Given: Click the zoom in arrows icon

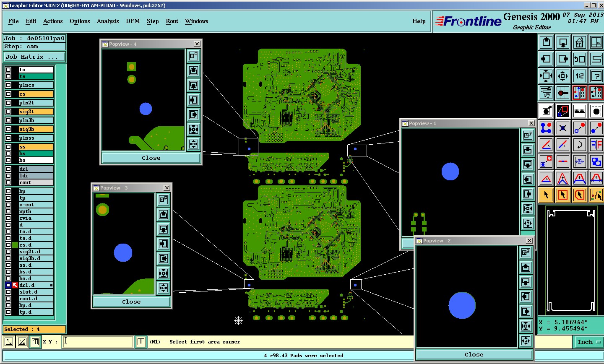Looking at the screenshot, I should tap(546, 76).
